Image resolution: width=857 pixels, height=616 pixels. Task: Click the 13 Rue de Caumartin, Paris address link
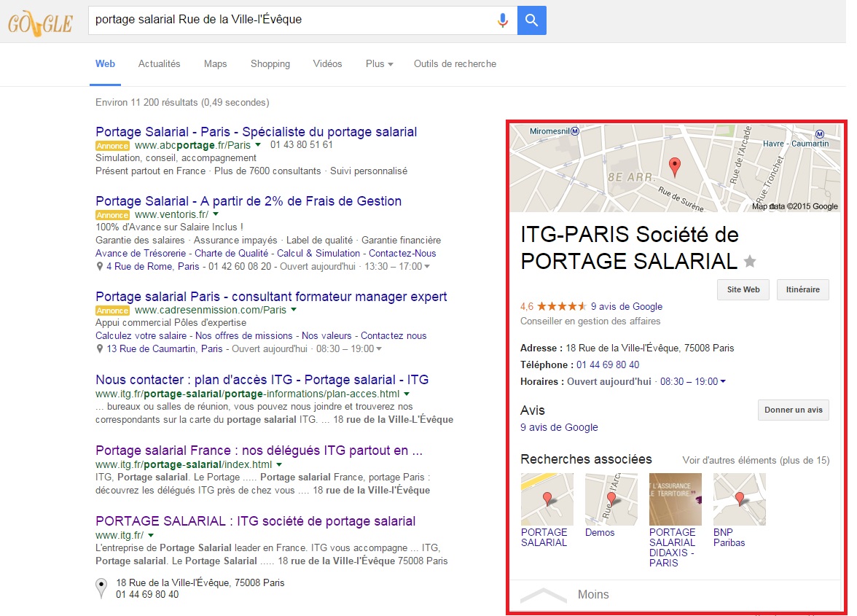(x=165, y=348)
